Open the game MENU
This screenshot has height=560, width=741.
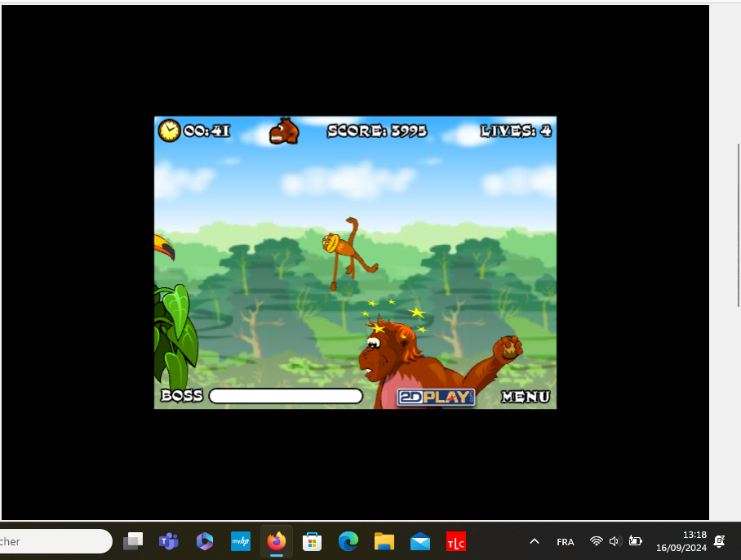point(526,397)
